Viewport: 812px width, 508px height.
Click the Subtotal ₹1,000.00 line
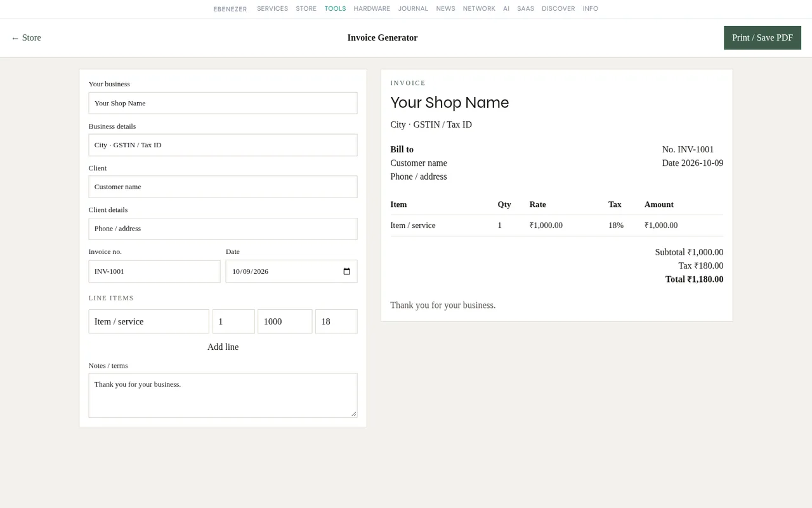(689, 252)
